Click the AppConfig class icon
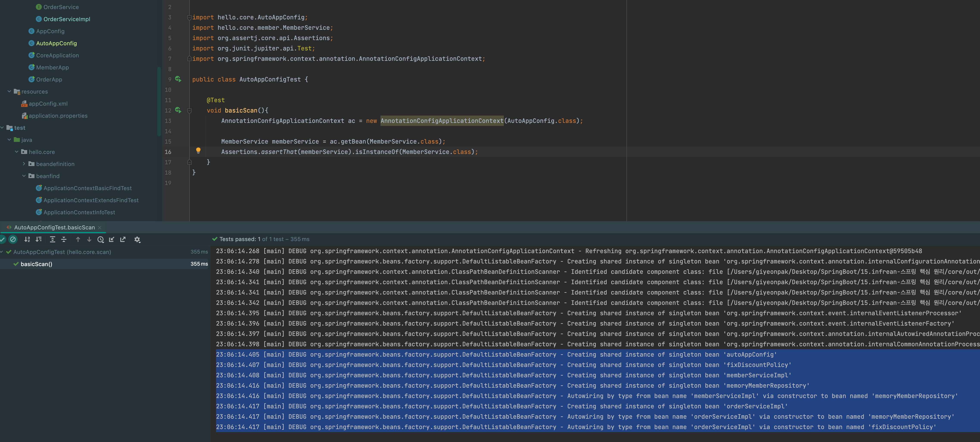 [x=31, y=31]
